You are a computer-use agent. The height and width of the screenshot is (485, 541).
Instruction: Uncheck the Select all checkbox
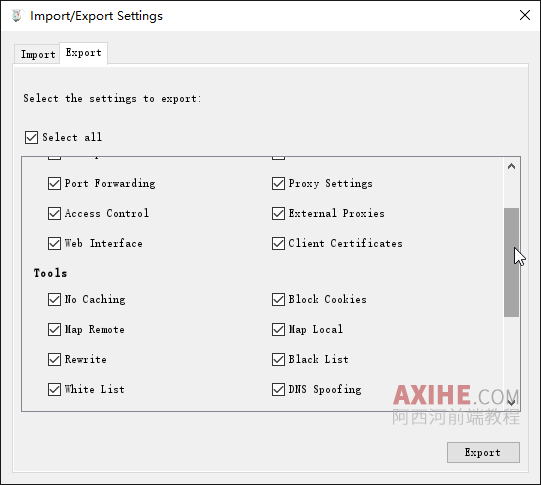[31, 137]
